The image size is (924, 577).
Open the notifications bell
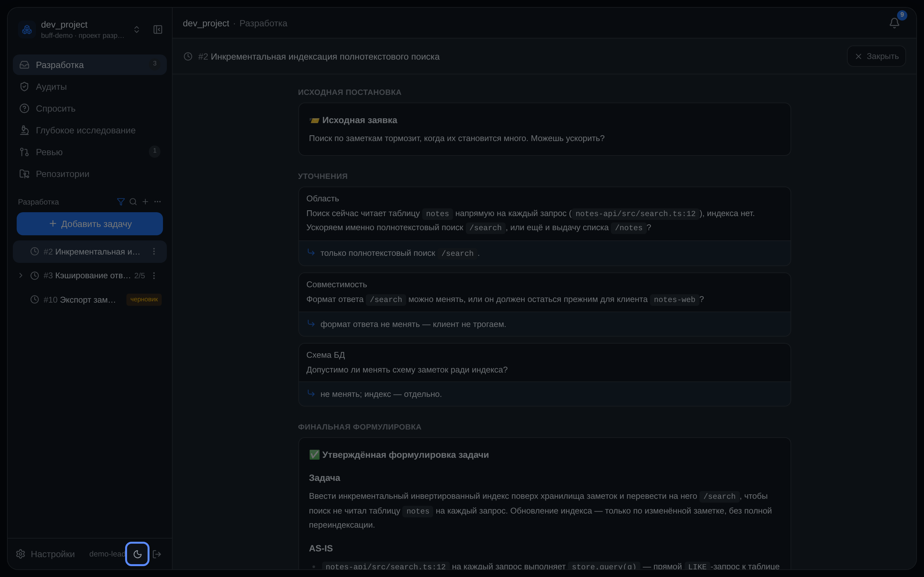[x=894, y=23]
